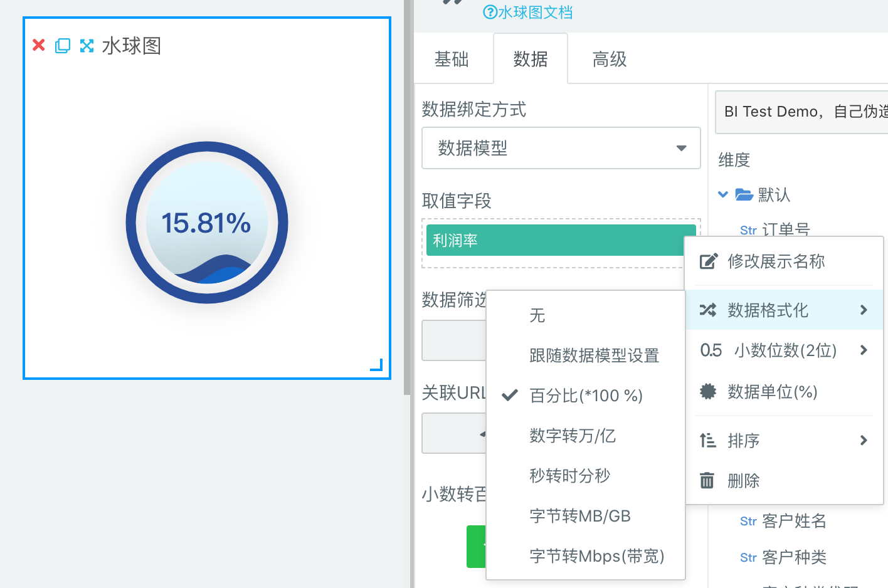Select 百分比(*100 %) format option
Image resolution: width=888 pixels, height=588 pixels.
[586, 395]
